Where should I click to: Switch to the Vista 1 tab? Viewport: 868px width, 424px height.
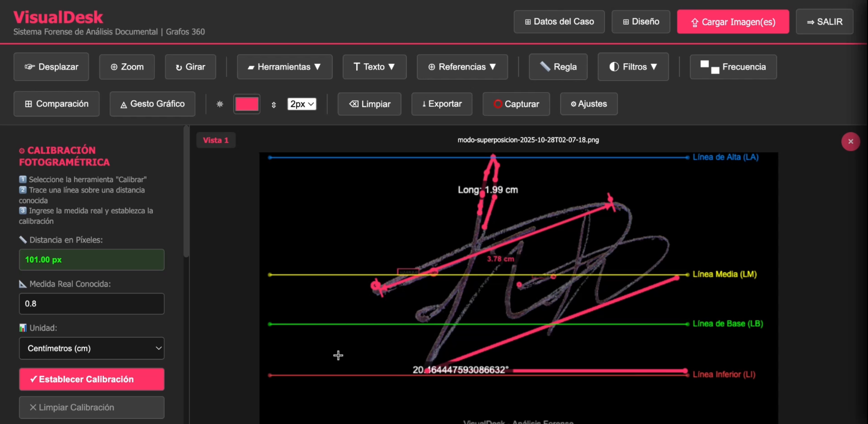pos(216,140)
